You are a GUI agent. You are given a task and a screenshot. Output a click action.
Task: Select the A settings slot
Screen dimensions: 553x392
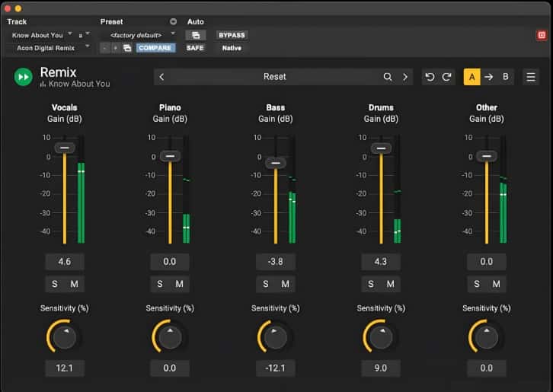(472, 77)
